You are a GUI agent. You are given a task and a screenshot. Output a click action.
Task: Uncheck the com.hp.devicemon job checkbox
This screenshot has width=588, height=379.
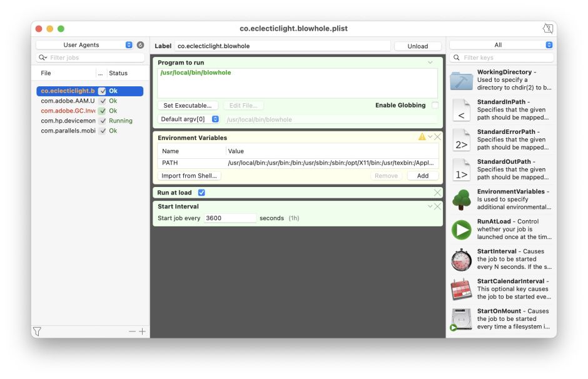[102, 121]
